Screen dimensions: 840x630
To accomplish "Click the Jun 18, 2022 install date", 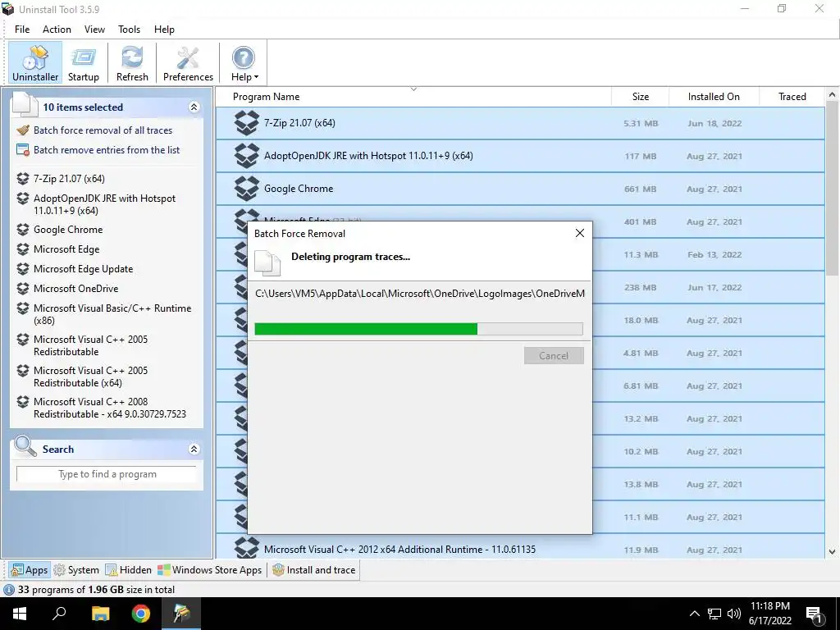I will click(x=714, y=123).
